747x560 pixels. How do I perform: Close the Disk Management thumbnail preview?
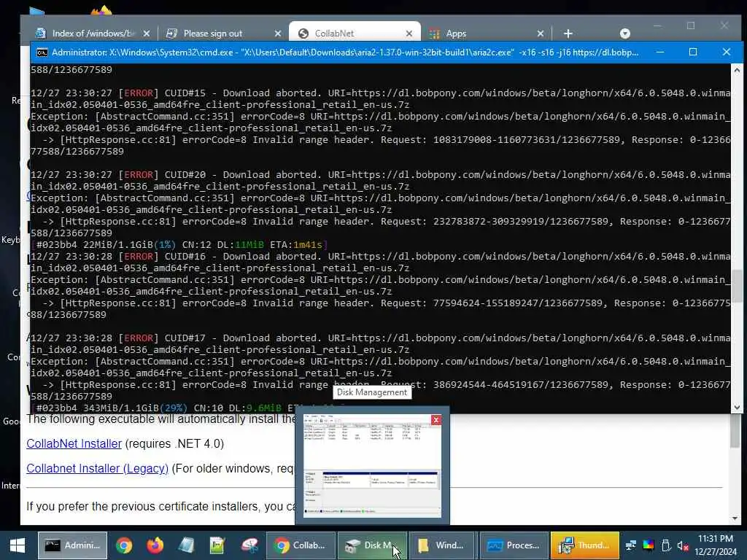click(436, 419)
